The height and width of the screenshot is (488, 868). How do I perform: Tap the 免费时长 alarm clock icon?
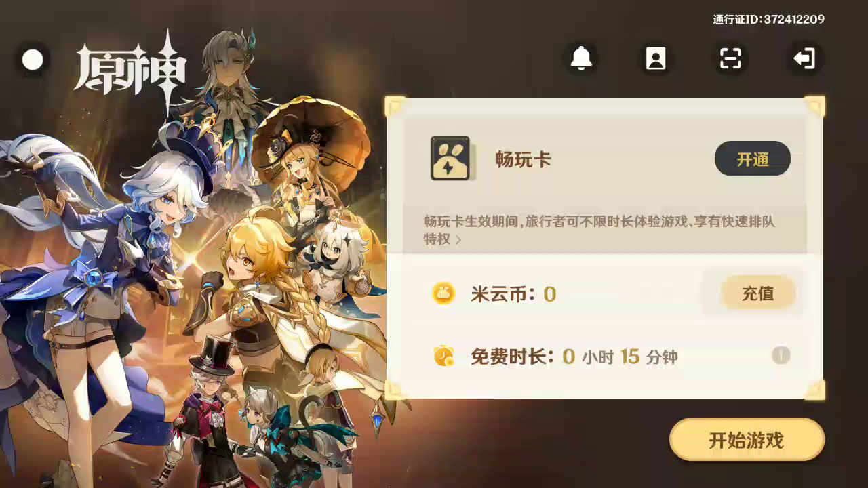pos(444,356)
